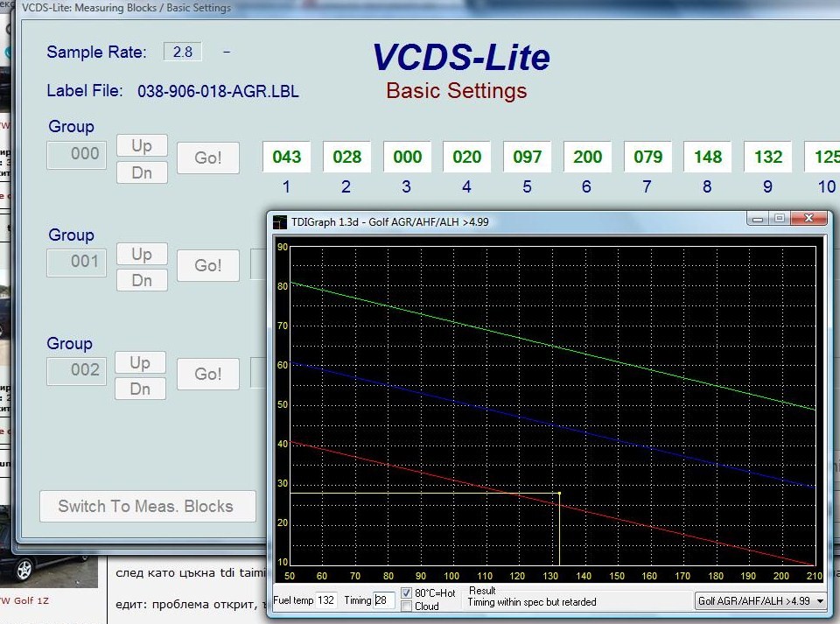Click the Timing value field

point(384,600)
